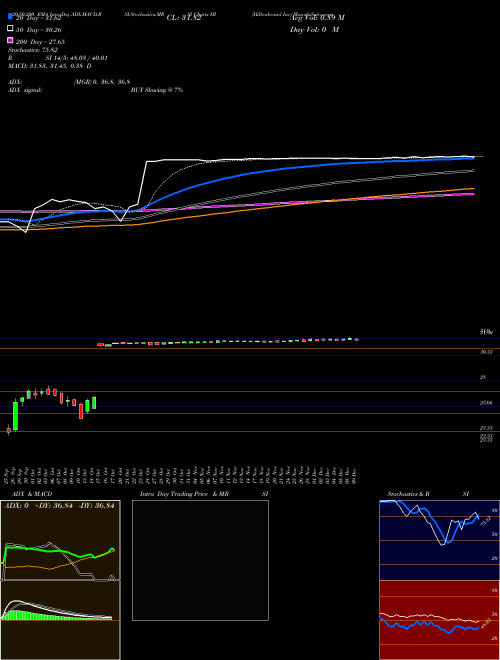
Task: Click the white 50 Day legend swatch
Action: click(10, 28)
